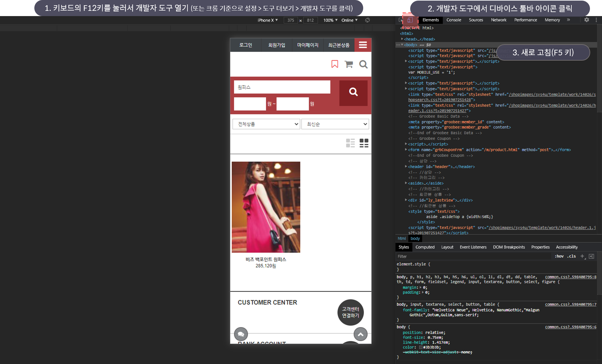The width and height of the screenshot is (602, 364).
Task: Click the scroll-to-top arrow button
Action: tap(360, 334)
